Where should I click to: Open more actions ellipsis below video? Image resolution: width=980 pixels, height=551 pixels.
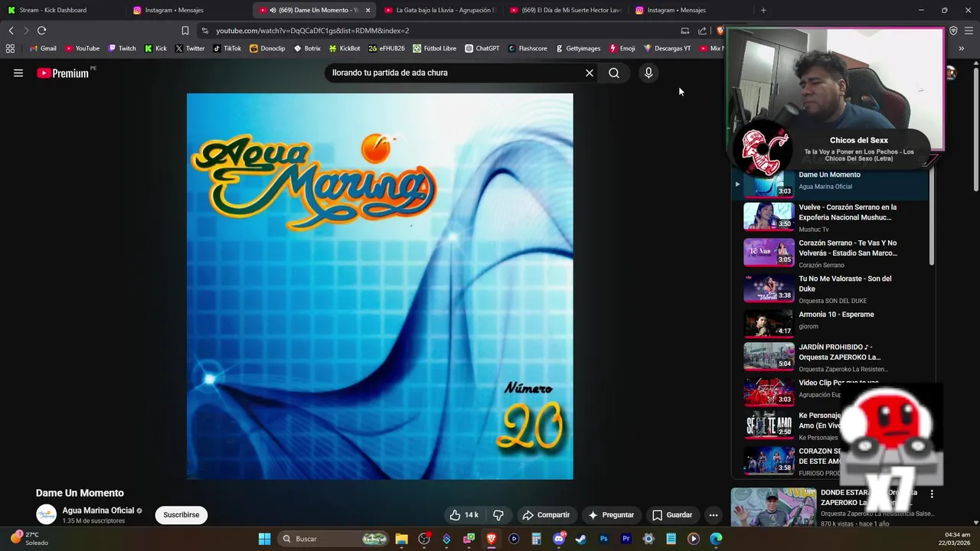pyautogui.click(x=713, y=515)
